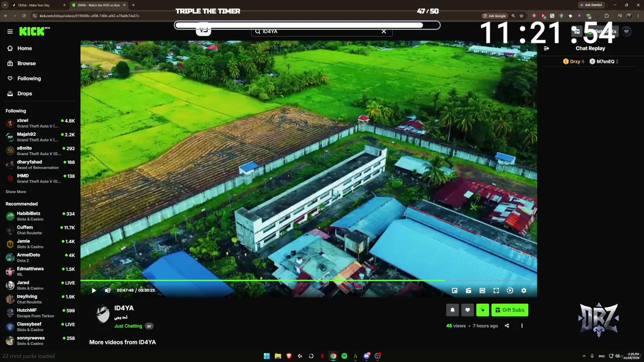Focus the Kick search field
Image resolution: width=644 pixels, height=362 pixels.
click(x=322, y=31)
